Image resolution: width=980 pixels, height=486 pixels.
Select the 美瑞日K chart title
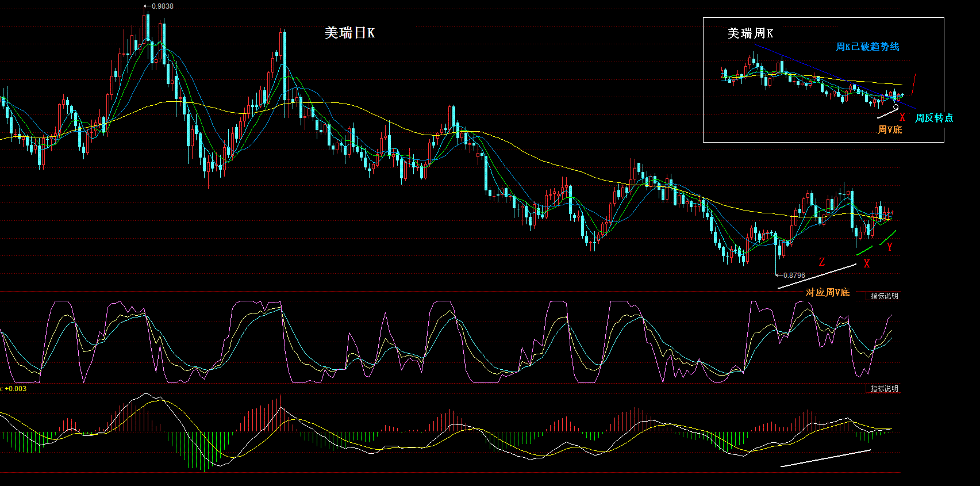pyautogui.click(x=349, y=33)
